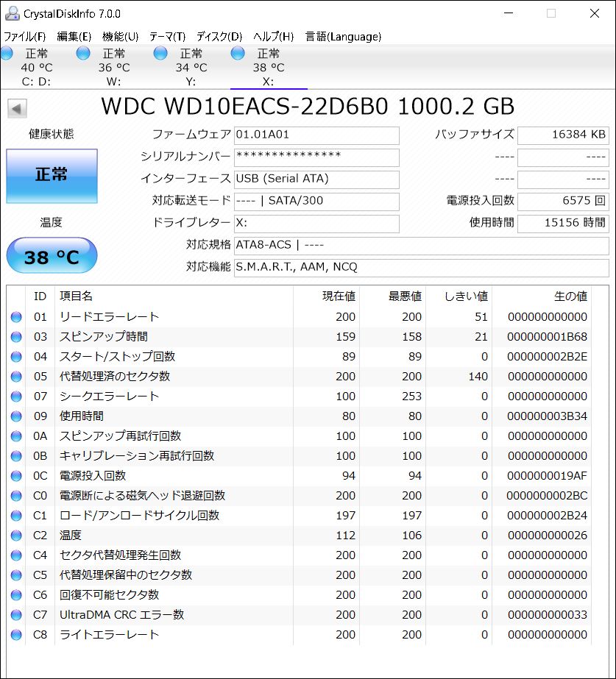Select the W: drive status orb
Viewport: 616px width, 679px height.
click(83, 53)
